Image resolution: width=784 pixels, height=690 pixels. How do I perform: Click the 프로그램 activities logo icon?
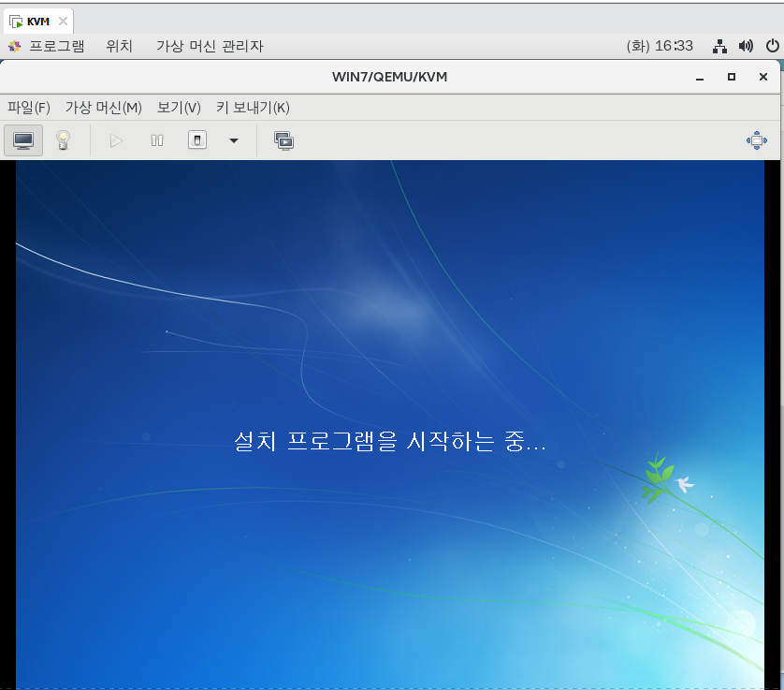tap(14, 46)
